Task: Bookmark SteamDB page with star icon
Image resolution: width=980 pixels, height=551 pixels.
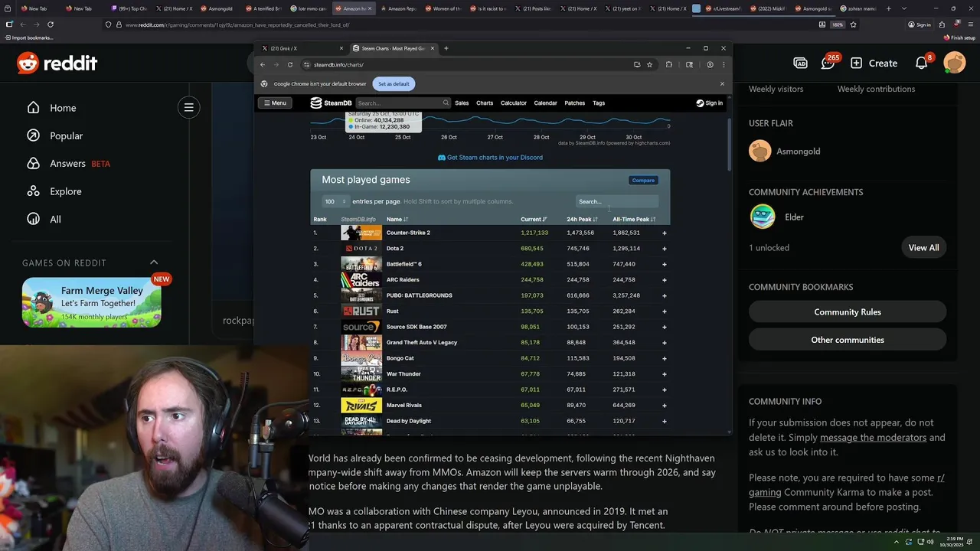Action: [650, 64]
